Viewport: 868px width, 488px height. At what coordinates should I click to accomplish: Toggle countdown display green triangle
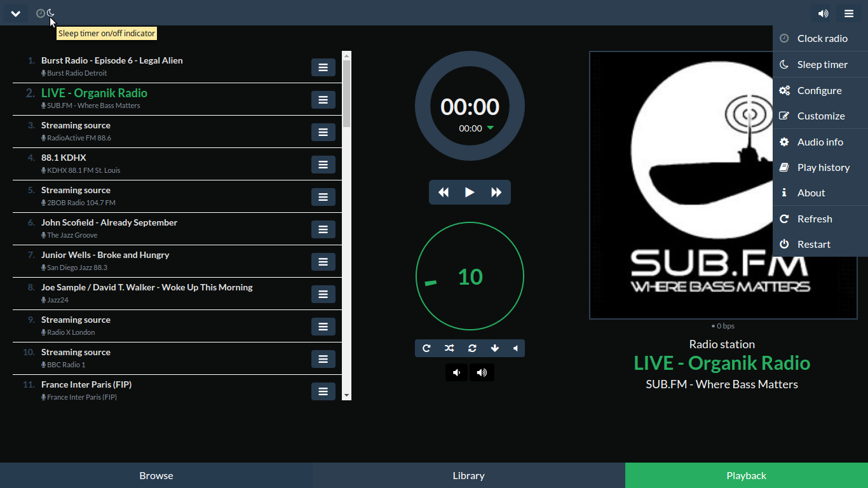pyautogui.click(x=490, y=128)
